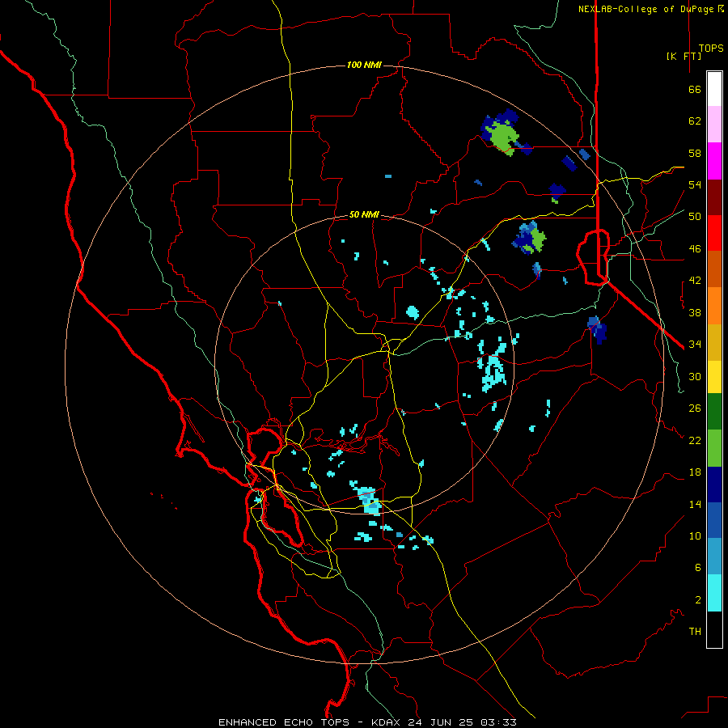Click the yellow swatch near 30
Viewport: 728px width, 728px height.
[714, 377]
